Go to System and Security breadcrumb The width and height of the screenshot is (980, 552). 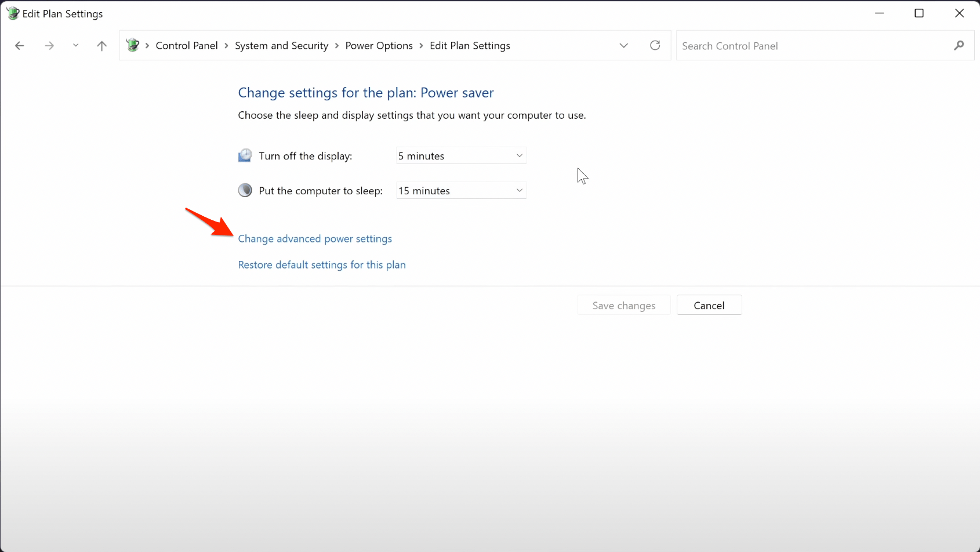point(281,46)
